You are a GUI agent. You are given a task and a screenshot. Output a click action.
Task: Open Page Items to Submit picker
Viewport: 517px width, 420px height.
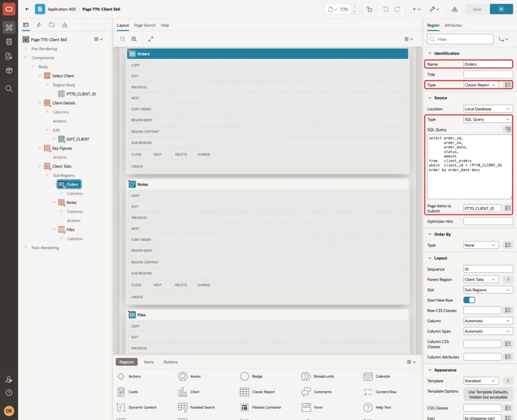pyautogui.click(x=508, y=208)
